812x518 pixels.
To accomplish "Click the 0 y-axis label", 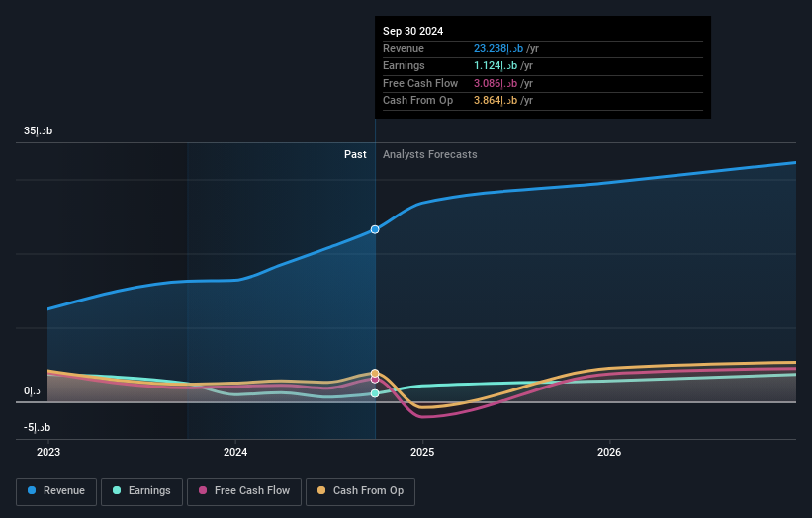I will tap(32, 391).
